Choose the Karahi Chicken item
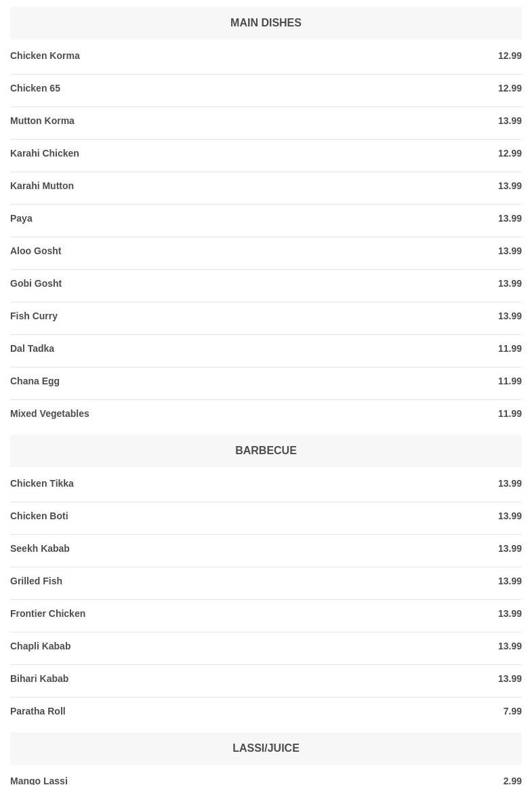This screenshot has height=785, width=532. pos(45,153)
